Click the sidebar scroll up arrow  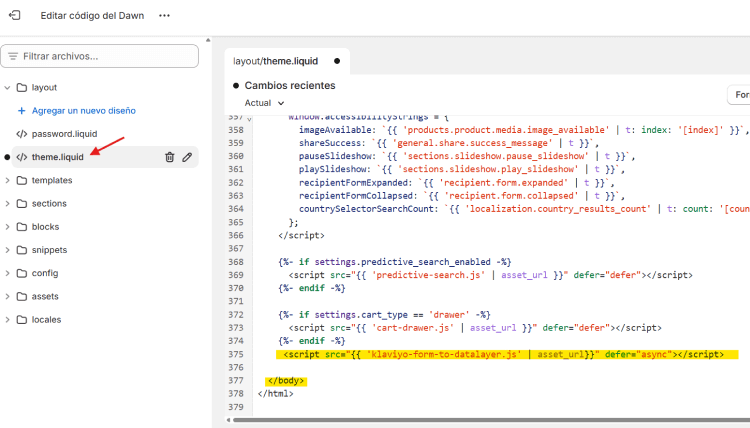(x=208, y=40)
